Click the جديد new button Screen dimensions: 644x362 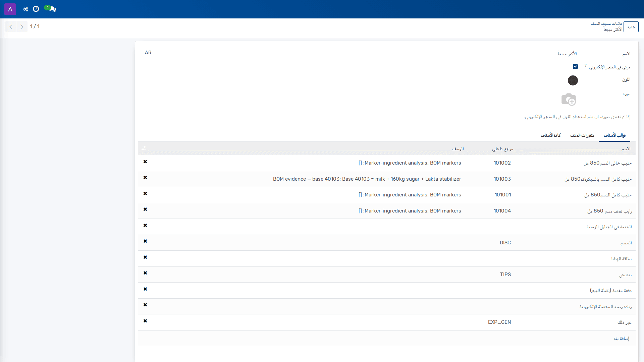point(631,27)
